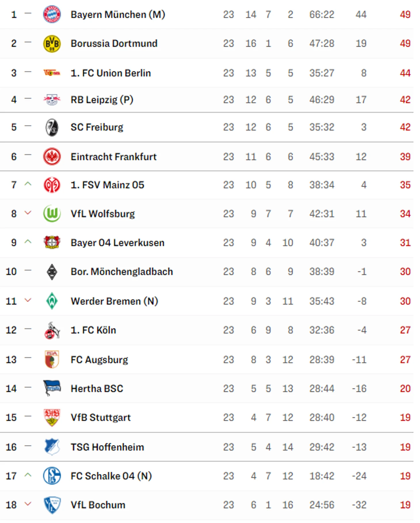420x523 pixels.
Task: Click the Werder Bremen diamond logo
Action: tap(52, 301)
